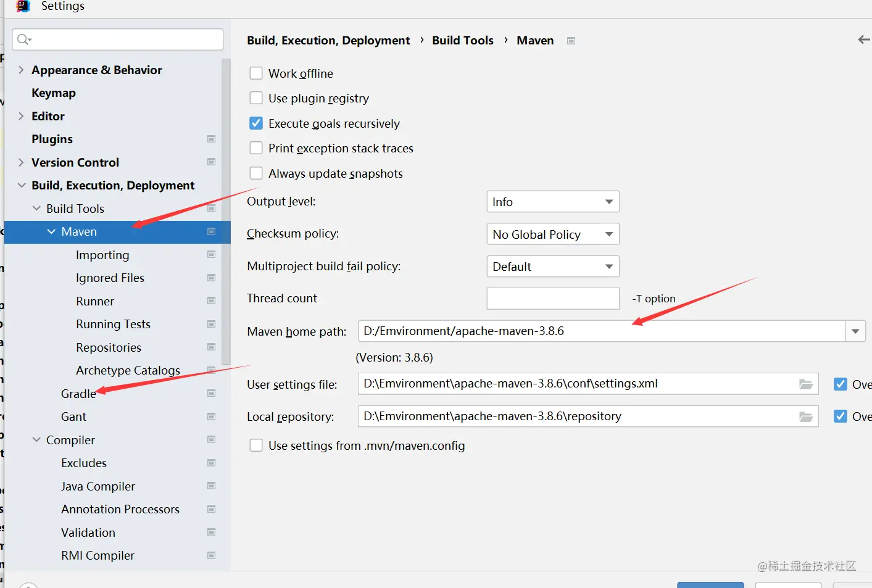Open the Plugins settings page
The image size is (872, 588).
tap(52, 139)
